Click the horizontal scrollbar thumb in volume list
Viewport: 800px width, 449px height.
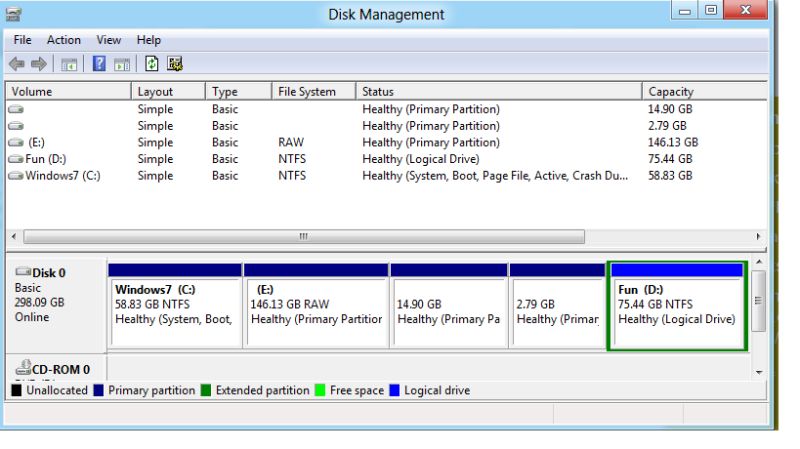[x=304, y=236]
